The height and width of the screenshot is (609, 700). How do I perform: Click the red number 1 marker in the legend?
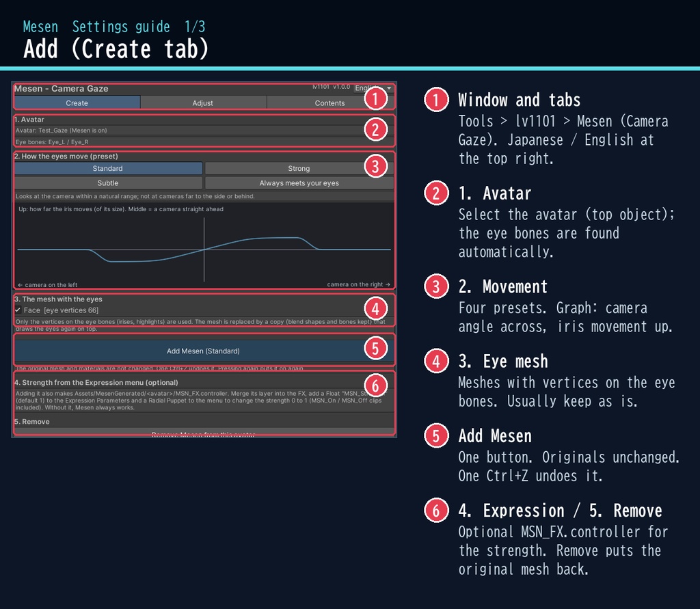click(x=436, y=100)
